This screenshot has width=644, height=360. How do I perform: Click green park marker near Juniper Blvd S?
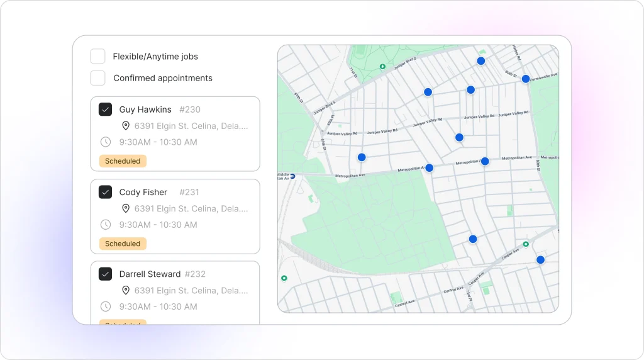point(382,66)
